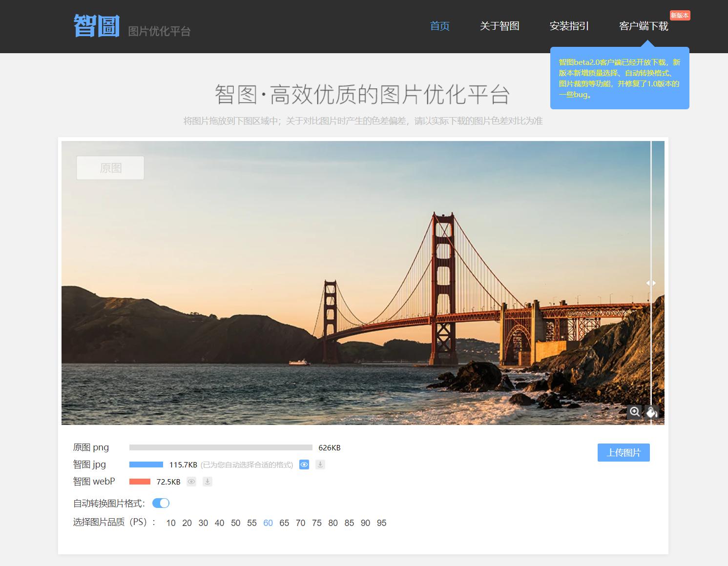Click the blue beta2.0 client announcement tooltip

620,78
